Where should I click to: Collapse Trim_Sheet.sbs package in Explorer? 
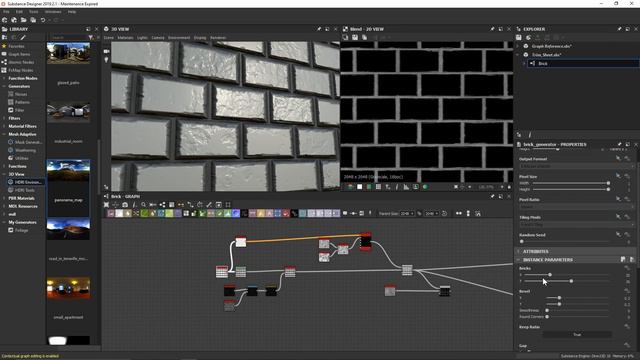[x=518, y=55]
